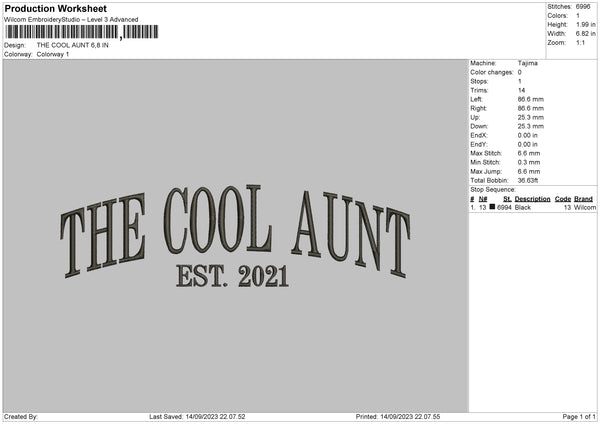Click the Description column header
This screenshot has width=600, height=424.
532,199
